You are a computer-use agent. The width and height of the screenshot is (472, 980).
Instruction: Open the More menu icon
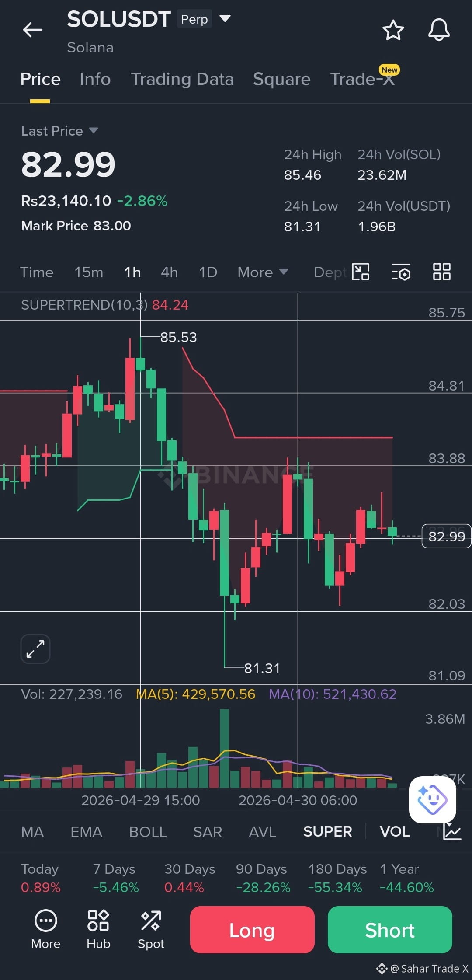46,930
